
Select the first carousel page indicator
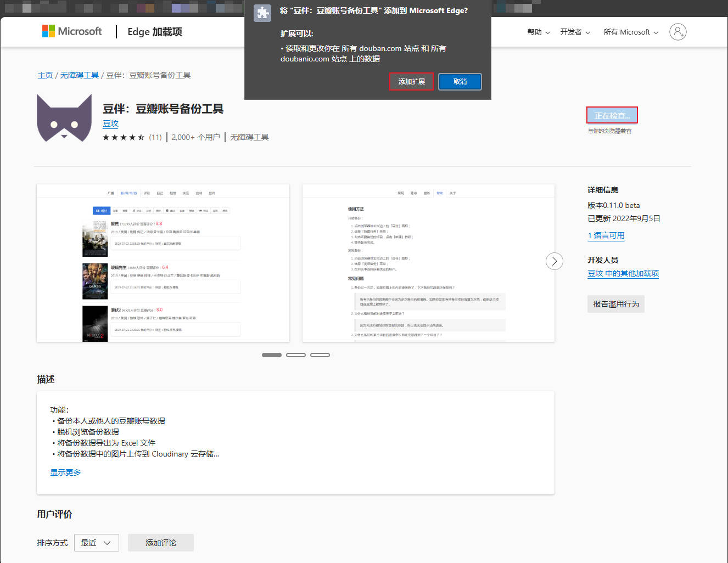pos(272,355)
